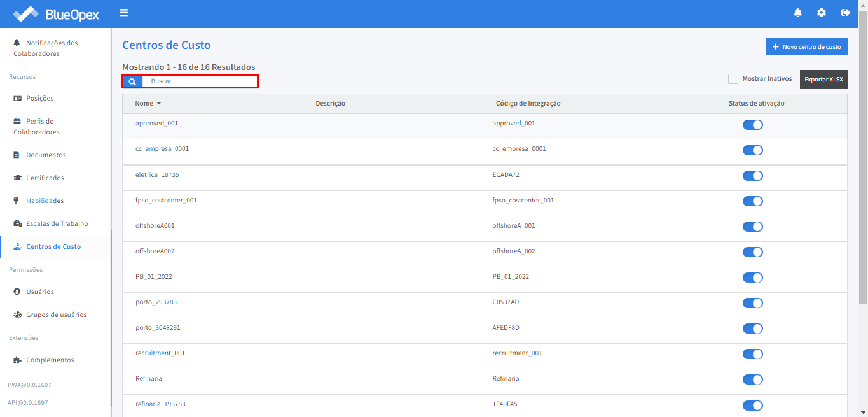Sort by the Nome column arrow
This screenshot has width=868, height=417.
point(159,103)
